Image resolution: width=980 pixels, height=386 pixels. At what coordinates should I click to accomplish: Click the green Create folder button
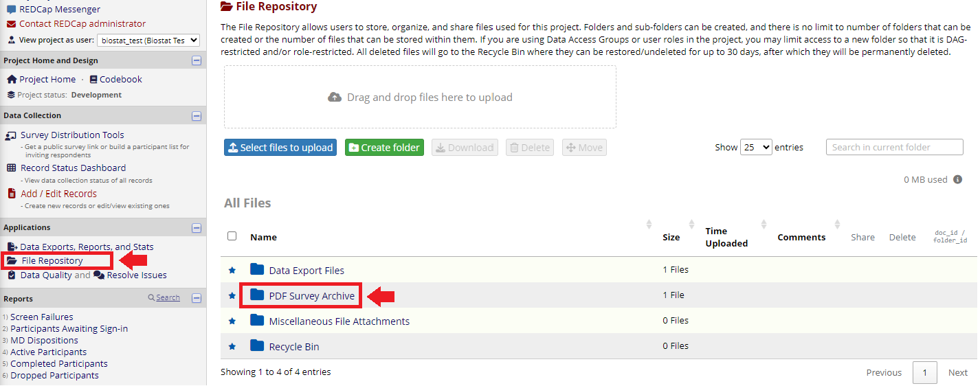[384, 148]
